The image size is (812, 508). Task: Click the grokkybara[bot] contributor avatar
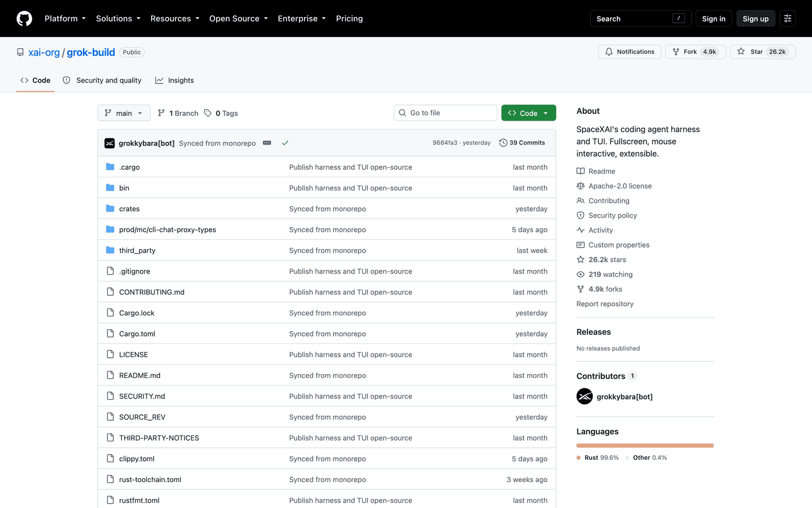585,396
